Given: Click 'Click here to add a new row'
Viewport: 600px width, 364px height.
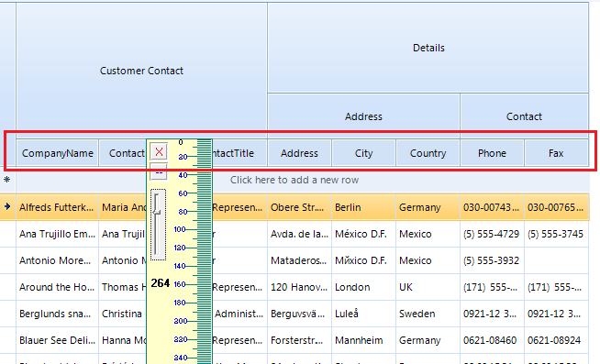Looking at the screenshot, I should [x=294, y=180].
